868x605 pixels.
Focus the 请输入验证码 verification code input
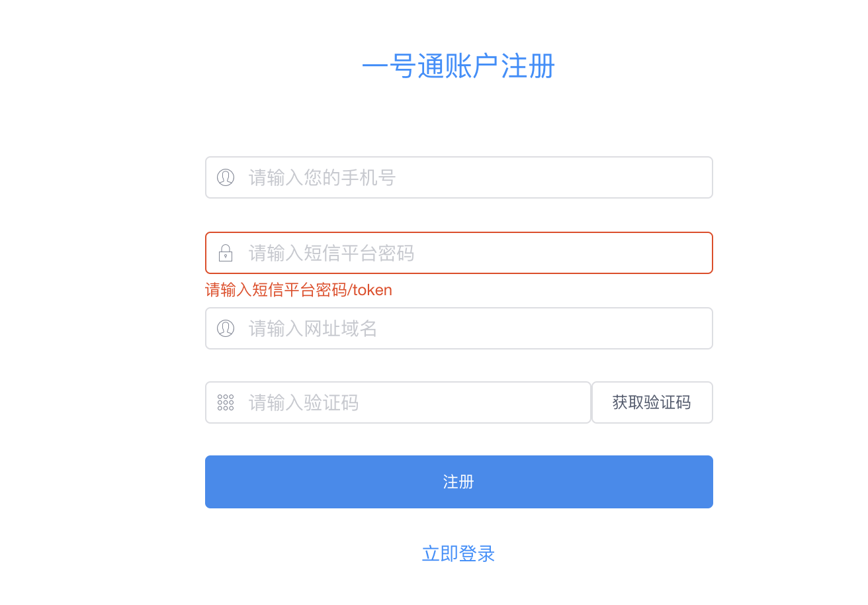click(x=398, y=402)
